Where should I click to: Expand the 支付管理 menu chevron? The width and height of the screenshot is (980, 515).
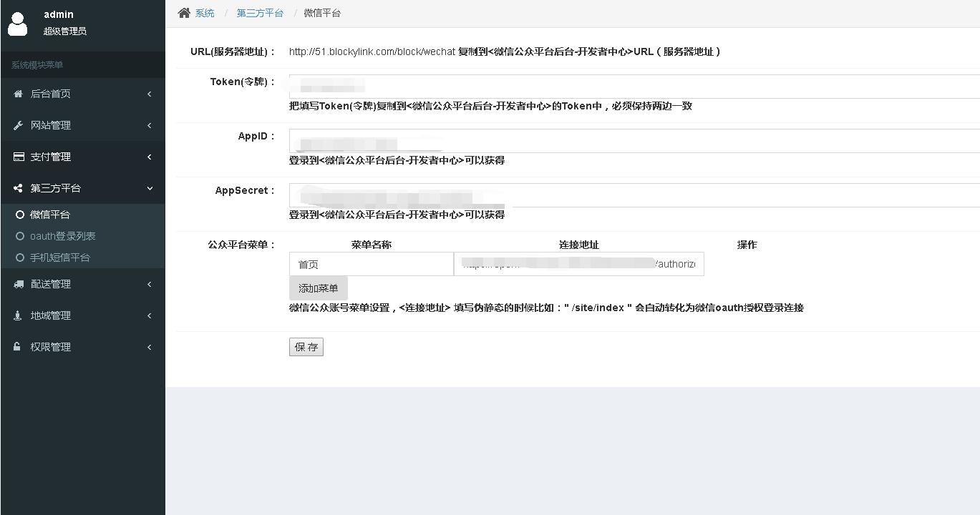coord(150,157)
